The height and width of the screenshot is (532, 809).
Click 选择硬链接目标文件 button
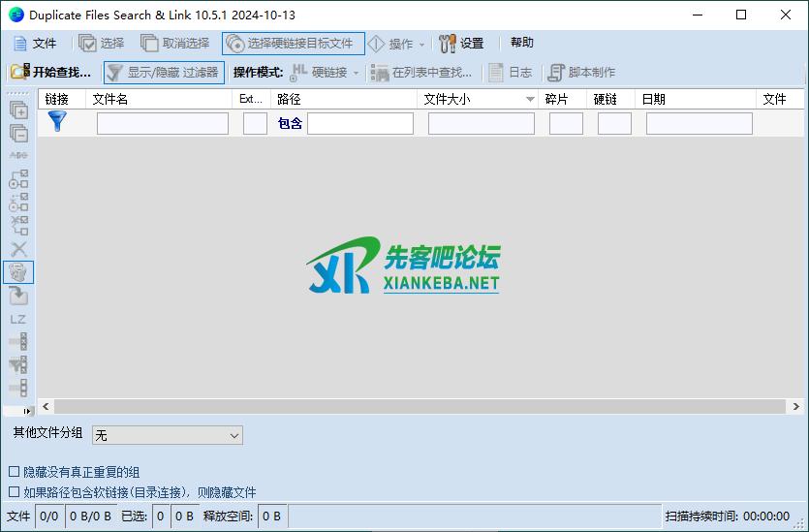[293, 44]
